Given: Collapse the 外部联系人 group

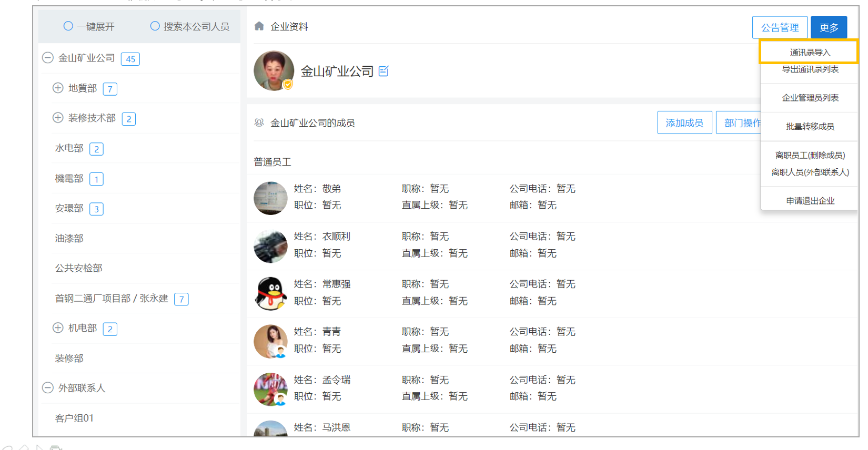Looking at the screenshot, I should pyautogui.click(x=47, y=387).
